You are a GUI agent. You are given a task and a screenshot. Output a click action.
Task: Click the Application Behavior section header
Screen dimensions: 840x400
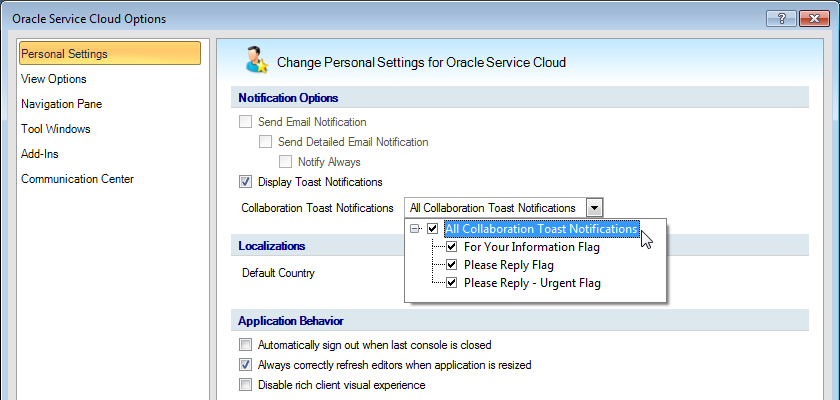coord(291,321)
